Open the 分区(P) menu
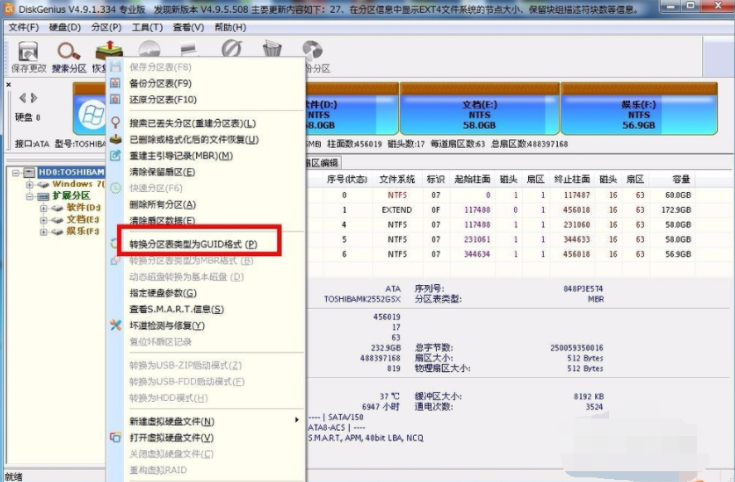The height and width of the screenshot is (482, 735). [106, 27]
